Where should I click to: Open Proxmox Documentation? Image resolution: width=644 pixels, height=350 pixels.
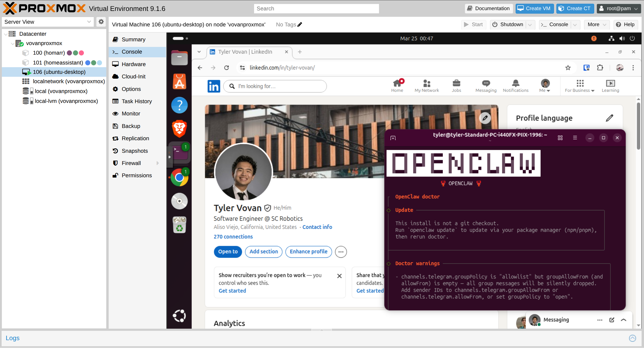[489, 9]
